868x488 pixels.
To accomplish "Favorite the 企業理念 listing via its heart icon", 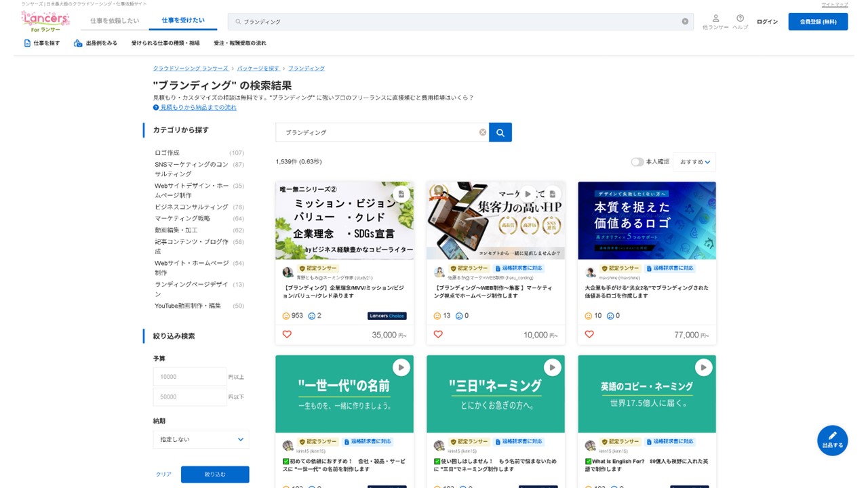I will 286,334.
